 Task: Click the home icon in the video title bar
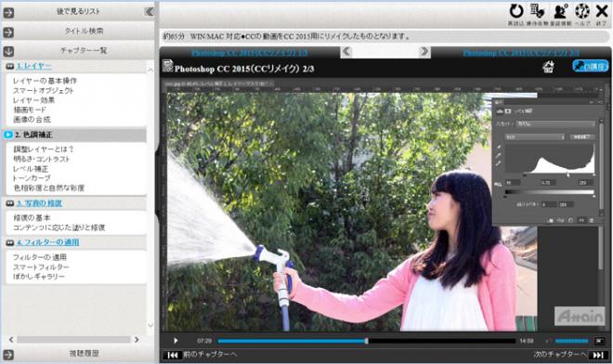(x=548, y=67)
